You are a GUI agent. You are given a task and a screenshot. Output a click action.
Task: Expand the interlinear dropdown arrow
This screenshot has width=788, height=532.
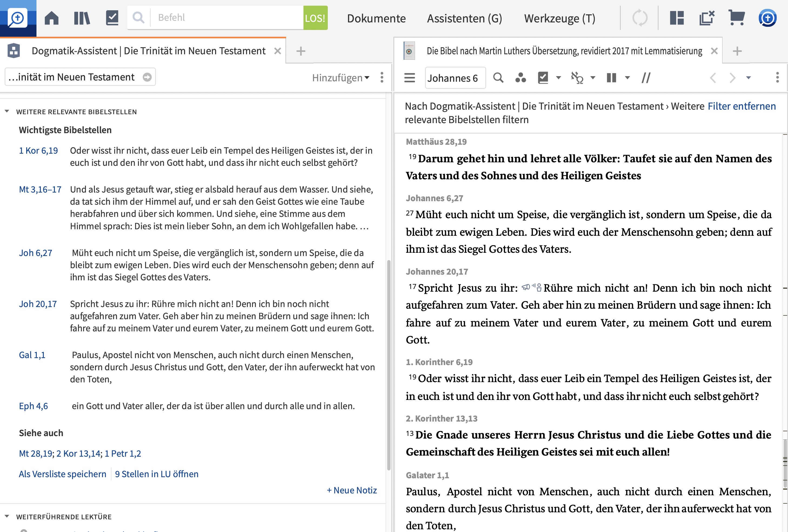593,78
